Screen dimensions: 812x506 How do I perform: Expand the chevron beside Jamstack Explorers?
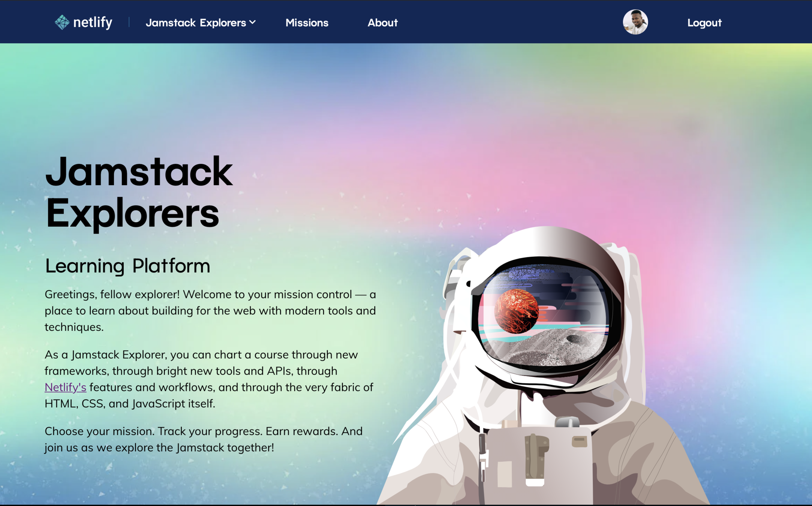coord(253,22)
